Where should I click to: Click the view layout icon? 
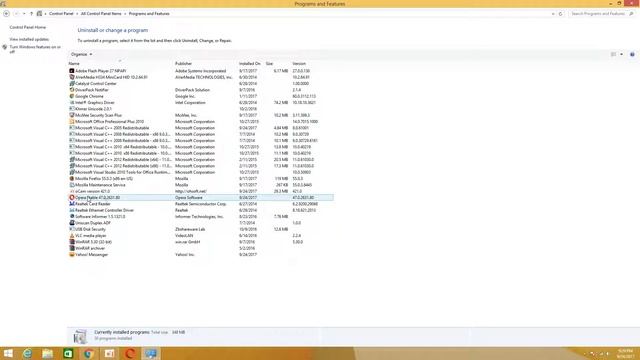(x=613, y=54)
